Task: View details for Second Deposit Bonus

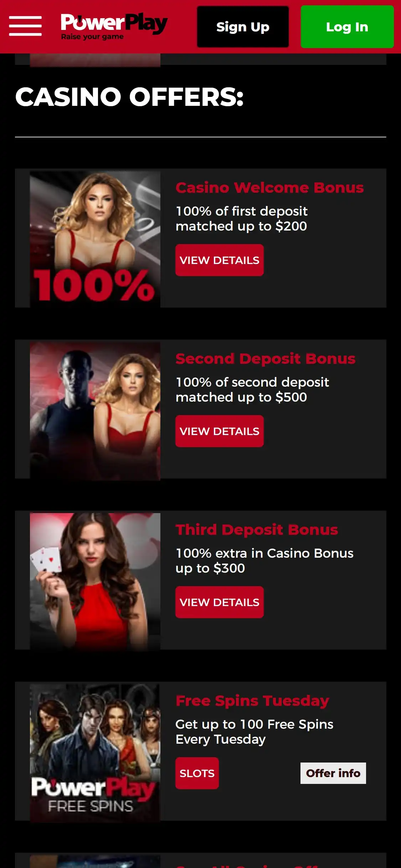Action: pos(220,431)
